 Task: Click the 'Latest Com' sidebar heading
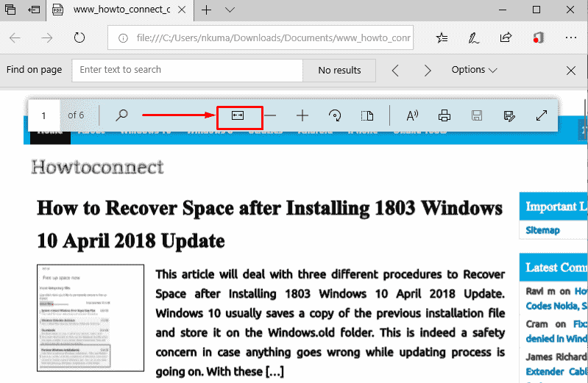point(556,268)
